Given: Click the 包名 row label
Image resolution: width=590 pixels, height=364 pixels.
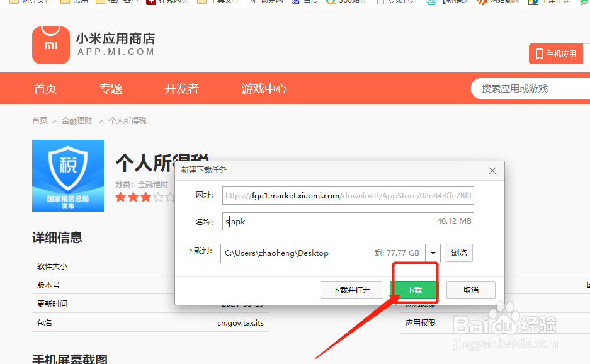Looking at the screenshot, I should [x=45, y=323].
